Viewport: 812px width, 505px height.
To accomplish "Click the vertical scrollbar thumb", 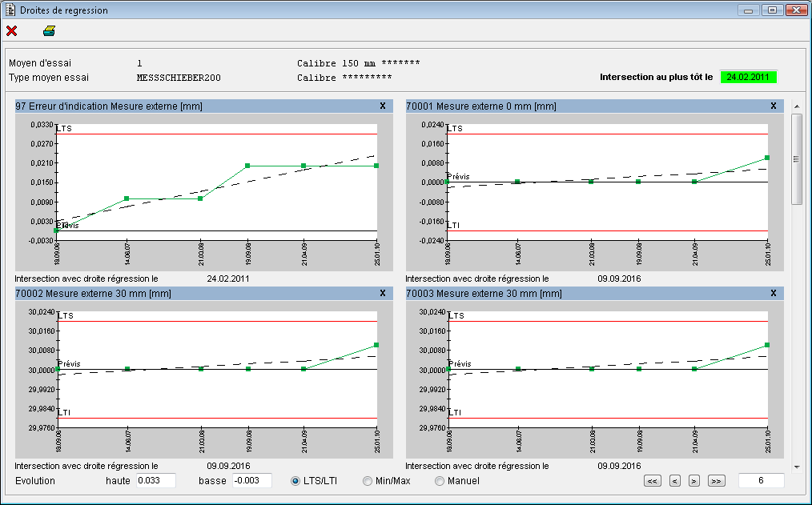I will coord(796,158).
